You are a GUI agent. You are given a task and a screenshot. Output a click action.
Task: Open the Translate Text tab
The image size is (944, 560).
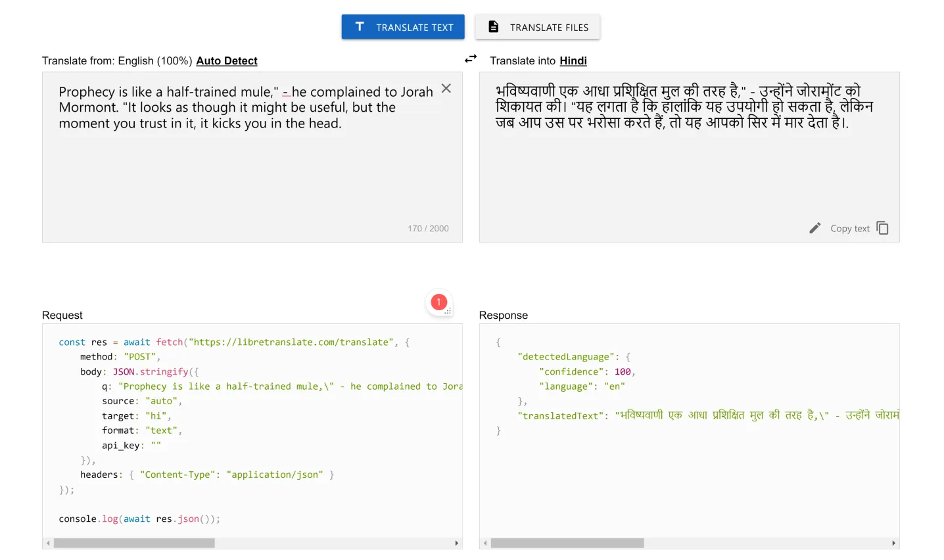403,27
